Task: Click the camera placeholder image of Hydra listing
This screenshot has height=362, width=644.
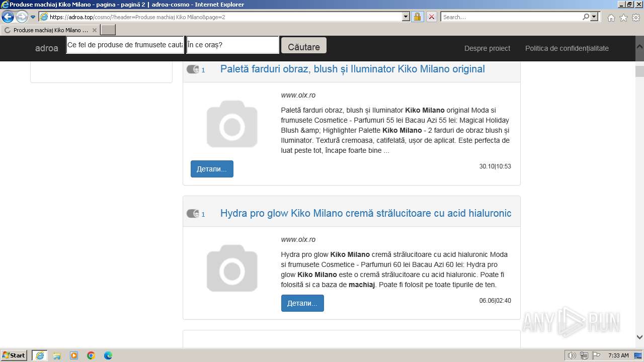Action: click(x=232, y=268)
